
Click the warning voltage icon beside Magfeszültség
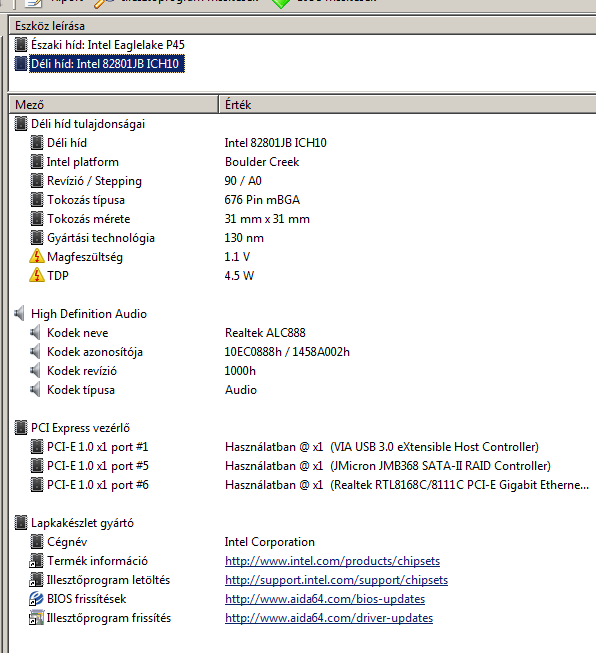(37, 257)
